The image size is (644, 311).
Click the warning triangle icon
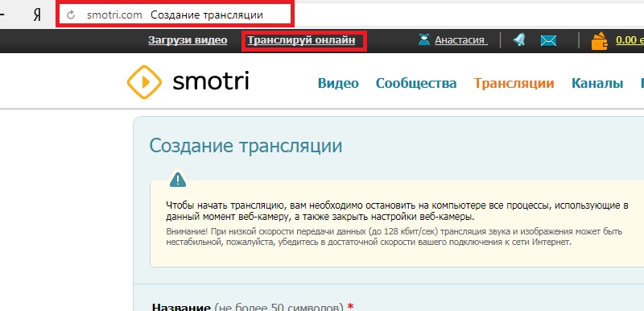(178, 180)
